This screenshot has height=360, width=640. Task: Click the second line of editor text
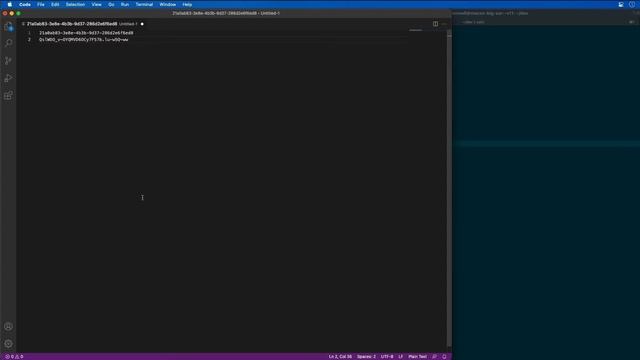(x=84, y=40)
